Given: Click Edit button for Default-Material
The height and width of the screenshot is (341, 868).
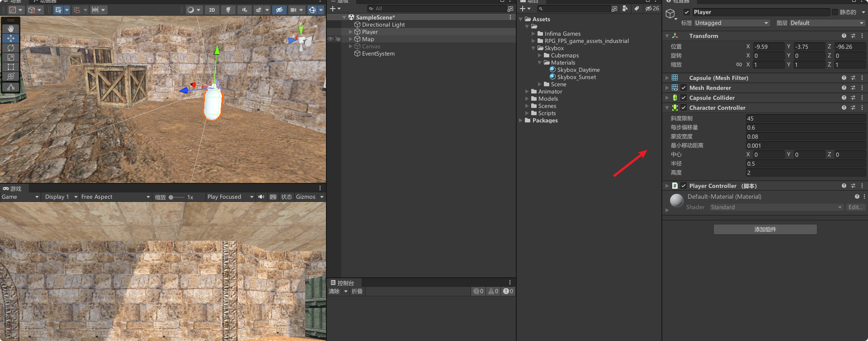Looking at the screenshot, I should [x=855, y=207].
